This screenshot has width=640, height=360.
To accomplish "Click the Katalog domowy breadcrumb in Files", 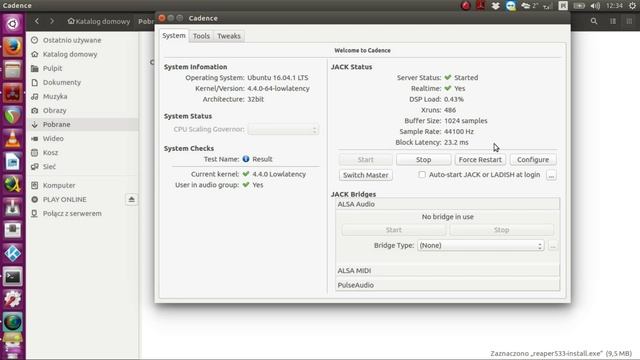I will 99,21.
